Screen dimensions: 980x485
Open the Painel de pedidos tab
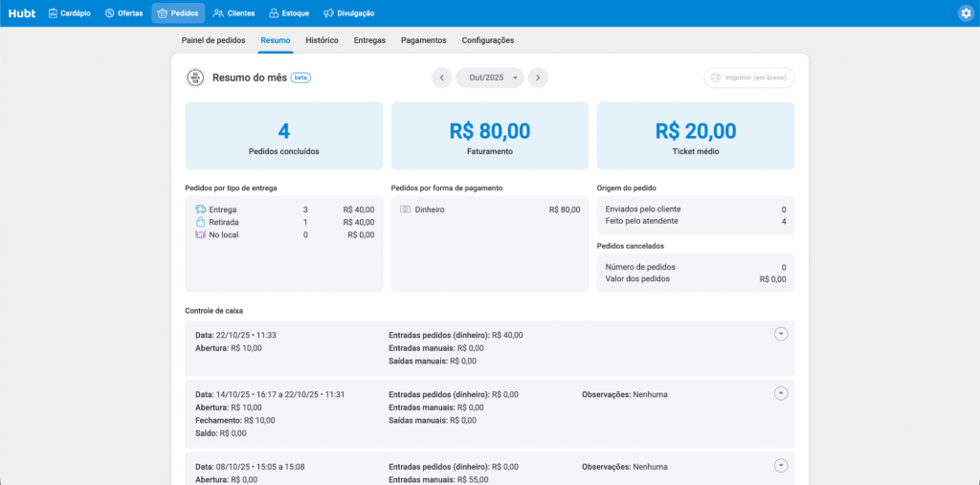tap(212, 41)
